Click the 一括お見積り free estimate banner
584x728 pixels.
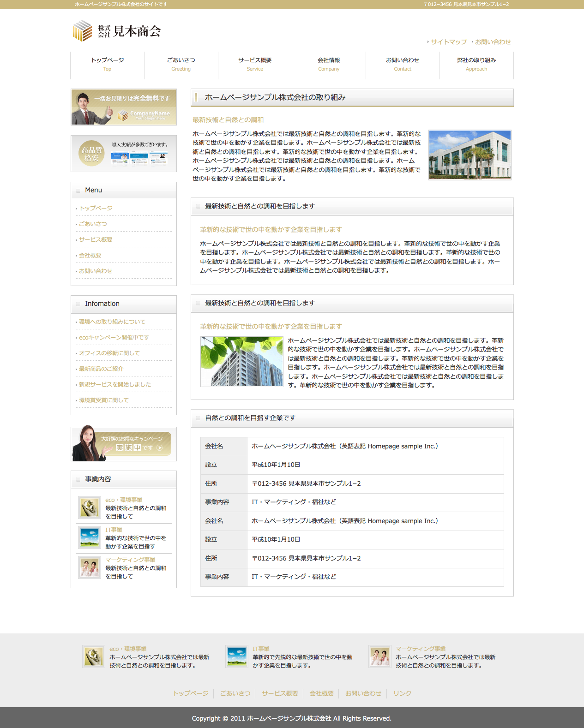coord(124,107)
